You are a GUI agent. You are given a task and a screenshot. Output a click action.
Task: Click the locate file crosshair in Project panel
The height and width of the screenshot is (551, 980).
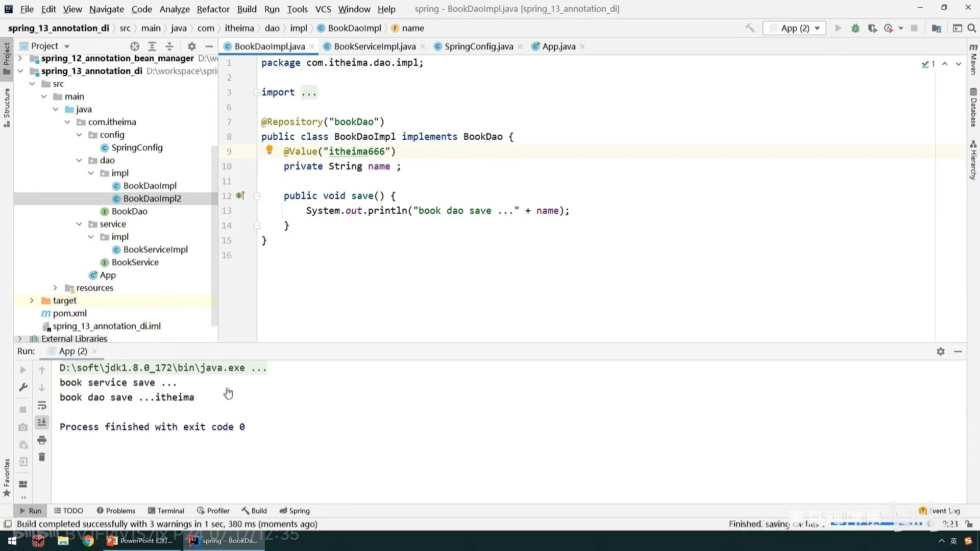pos(135,46)
